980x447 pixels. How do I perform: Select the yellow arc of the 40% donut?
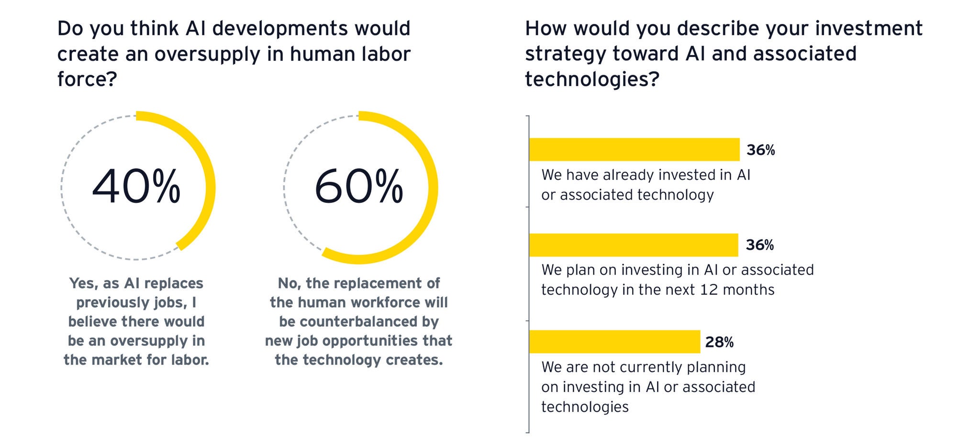pos(209,187)
